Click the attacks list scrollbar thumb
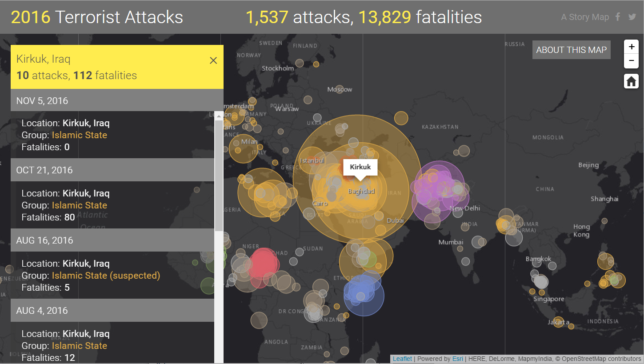 tap(219, 176)
